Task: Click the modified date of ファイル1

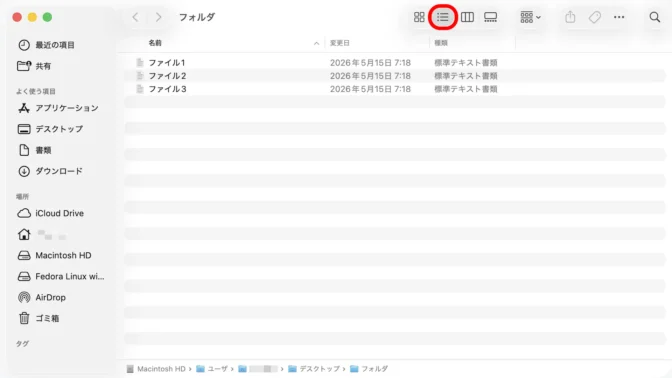Action: pos(370,63)
